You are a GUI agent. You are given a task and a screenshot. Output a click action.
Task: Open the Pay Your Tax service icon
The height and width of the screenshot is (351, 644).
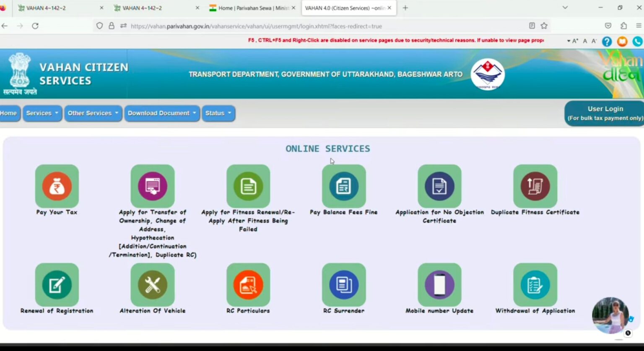pyautogui.click(x=57, y=186)
